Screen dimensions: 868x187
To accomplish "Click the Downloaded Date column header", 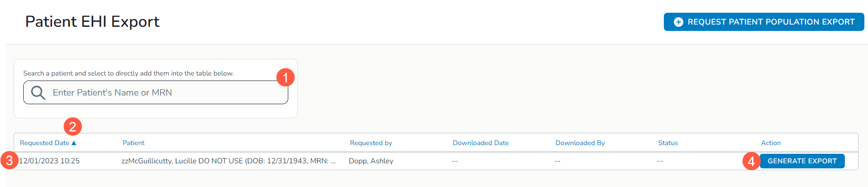I will click(x=481, y=143).
